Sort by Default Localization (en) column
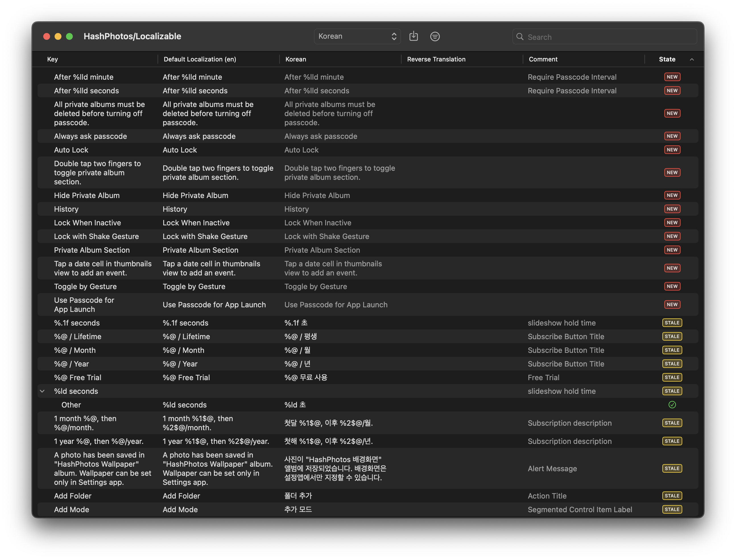Screen dimensions: 736x560 [200, 59]
